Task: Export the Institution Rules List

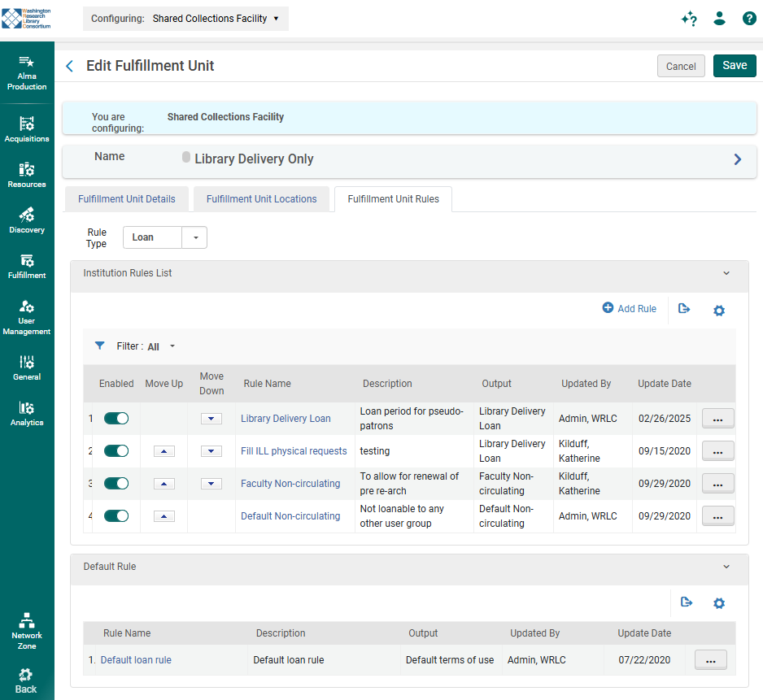Action: click(684, 309)
